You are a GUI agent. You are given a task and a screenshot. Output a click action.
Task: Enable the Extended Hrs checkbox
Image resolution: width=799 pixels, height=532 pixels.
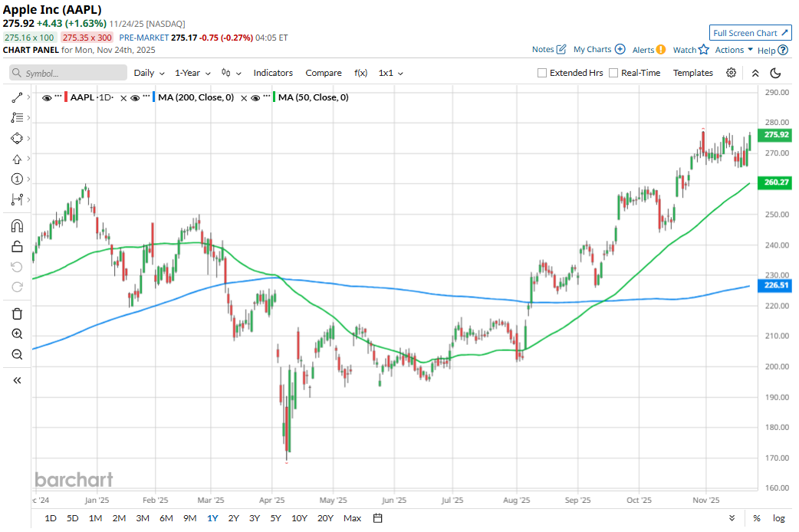(542, 73)
